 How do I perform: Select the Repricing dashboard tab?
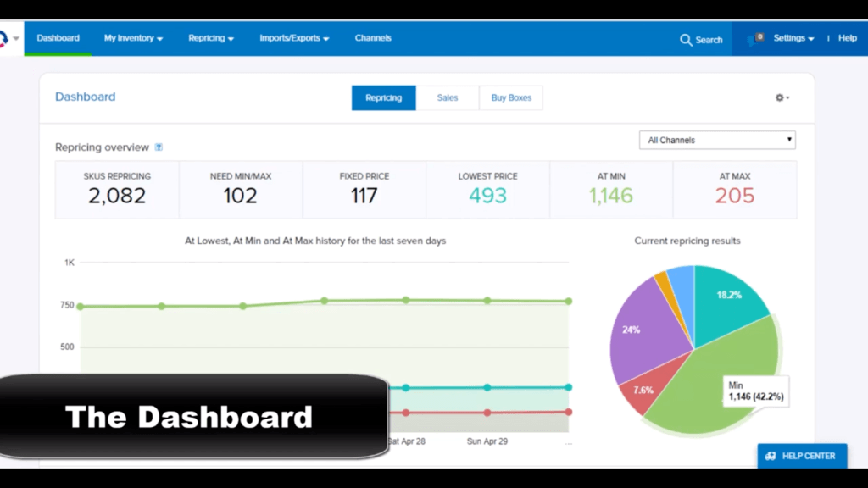pos(384,98)
